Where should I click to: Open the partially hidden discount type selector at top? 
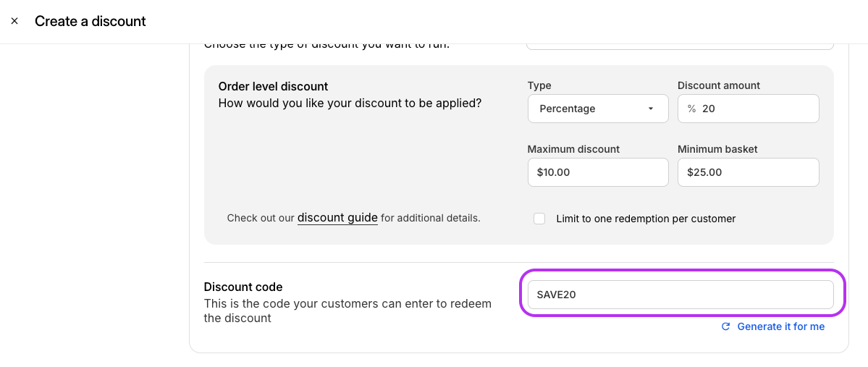coord(679,46)
